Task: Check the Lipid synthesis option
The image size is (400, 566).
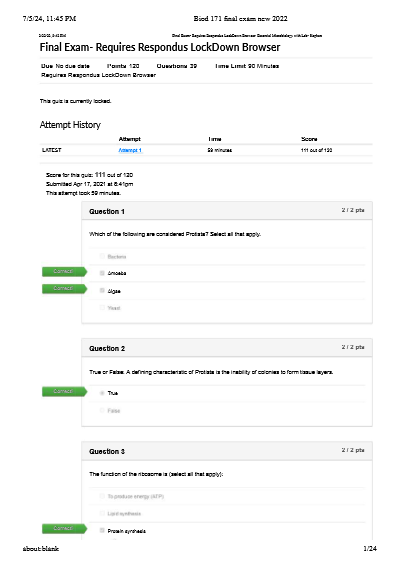Action: (x=102, y=513)
